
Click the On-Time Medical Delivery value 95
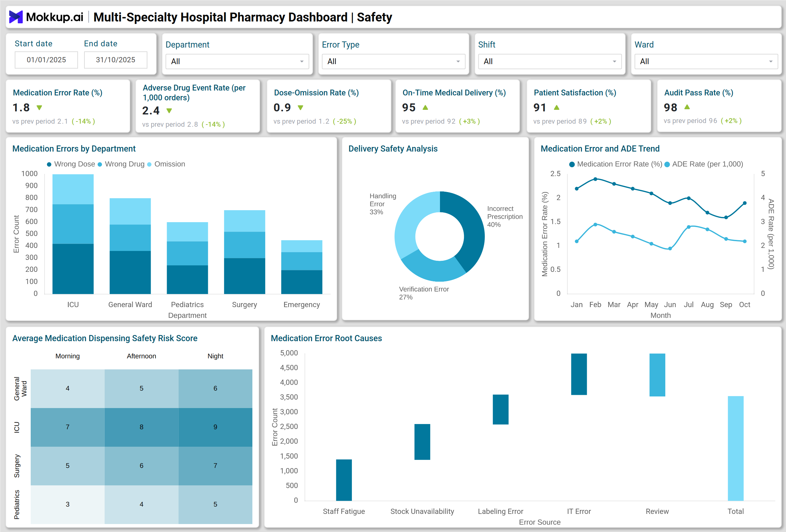(409, 107)
